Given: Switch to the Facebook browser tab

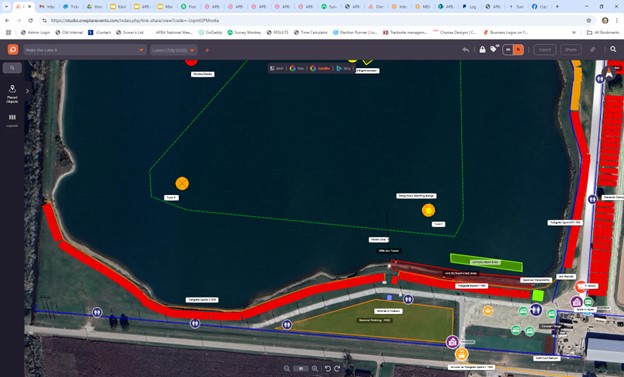Looking at the screenshot, I should pyautogui.click(x=540, y=6).
